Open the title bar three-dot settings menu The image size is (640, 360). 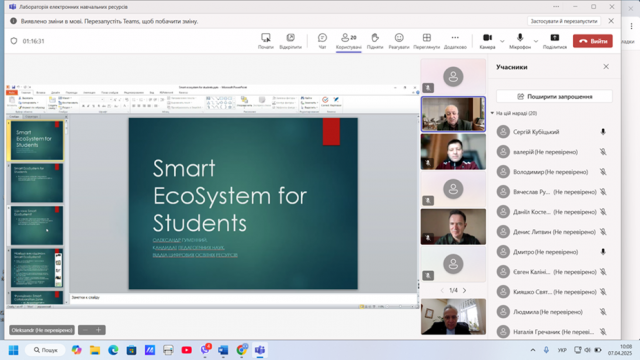click(556, 7)
